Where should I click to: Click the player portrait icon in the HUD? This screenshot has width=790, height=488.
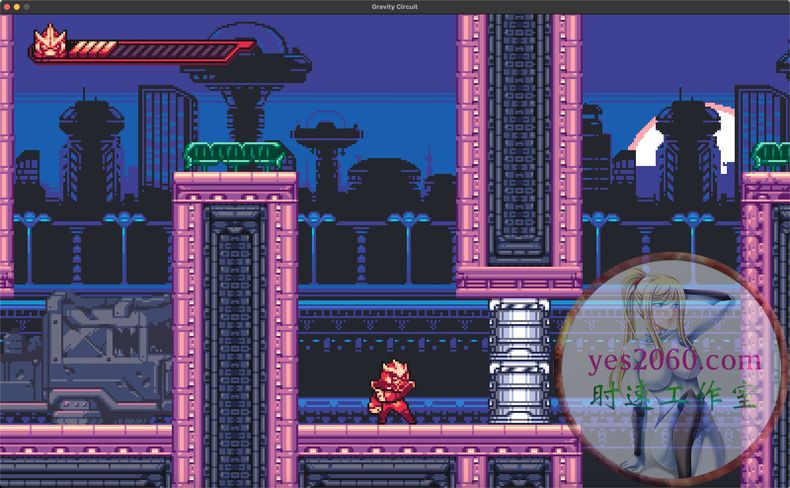[49, 42]
